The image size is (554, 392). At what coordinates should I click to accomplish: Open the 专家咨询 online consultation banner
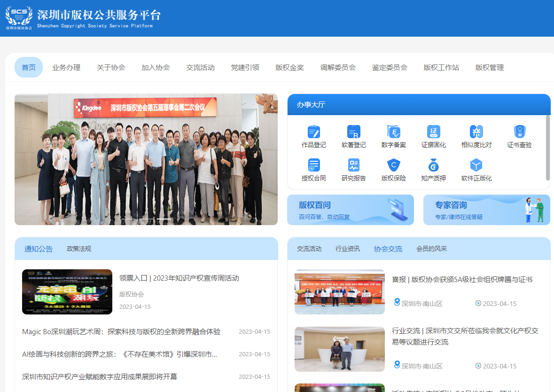point(487,210)
